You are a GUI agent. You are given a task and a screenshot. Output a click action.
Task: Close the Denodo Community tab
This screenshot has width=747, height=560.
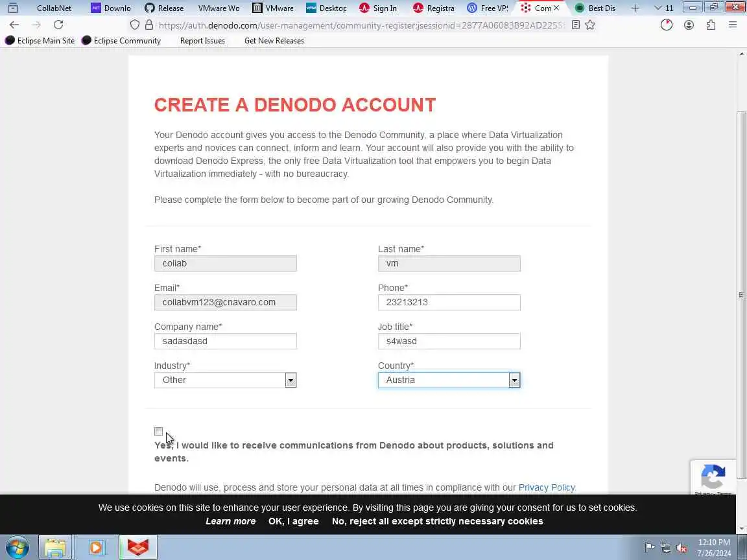[x=556, y=8]
